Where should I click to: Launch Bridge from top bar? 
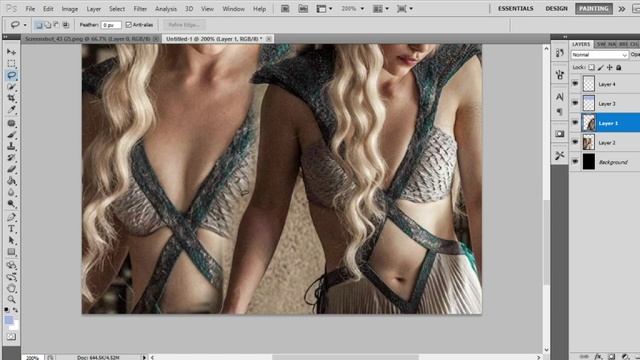(x=285, y=9)
